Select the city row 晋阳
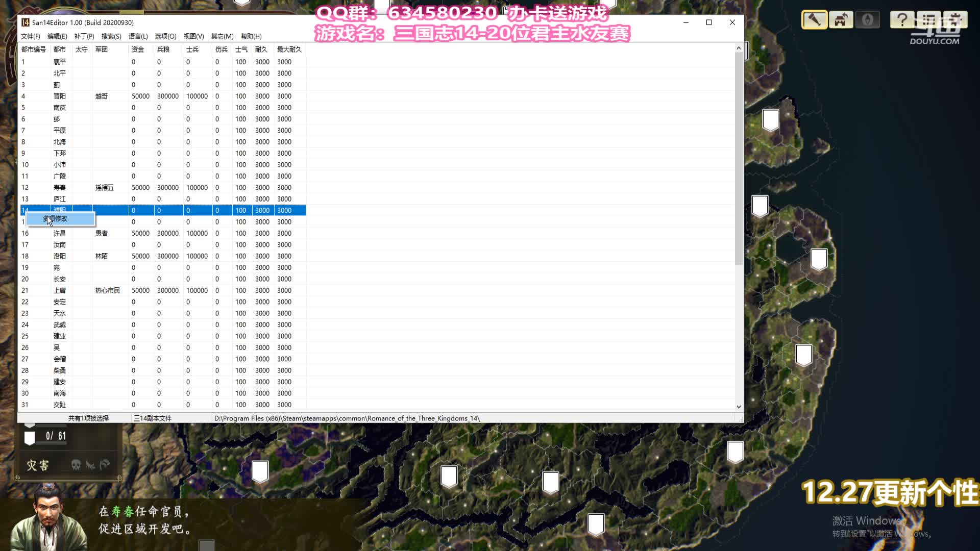This screenshot has width=980, height=551. (x=163, y=96)
